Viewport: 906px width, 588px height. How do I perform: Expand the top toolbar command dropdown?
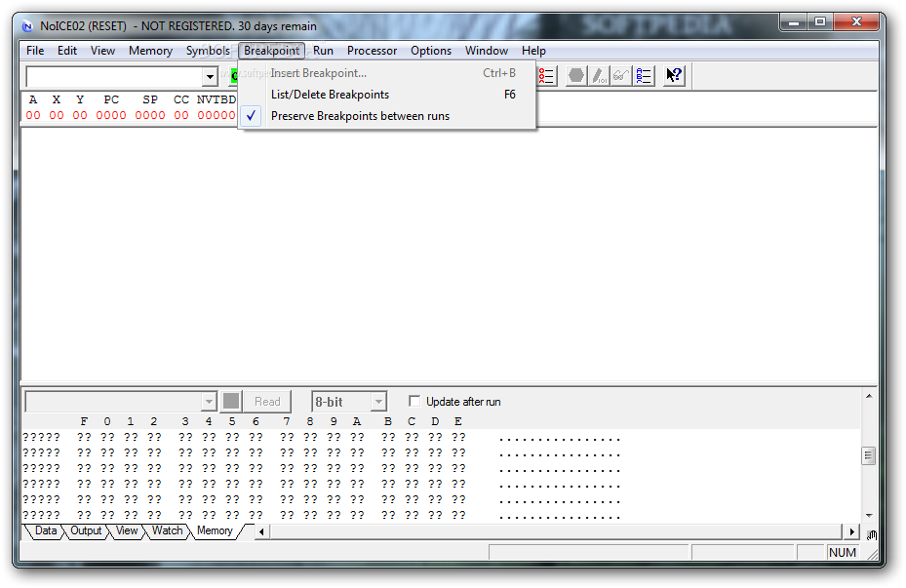[210, 76]
